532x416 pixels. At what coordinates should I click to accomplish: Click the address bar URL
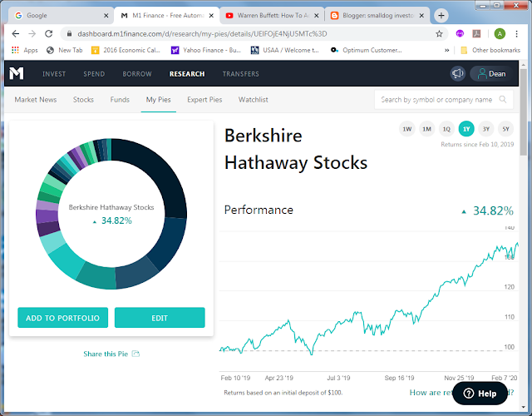click(x=202, y=33)
